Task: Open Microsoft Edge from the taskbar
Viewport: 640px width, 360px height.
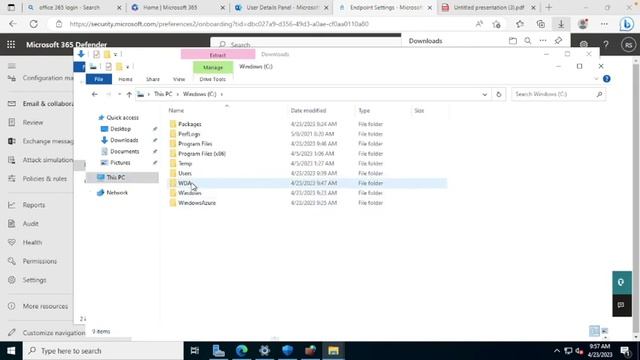Action: pyautogui.click(x=242, y=351)
